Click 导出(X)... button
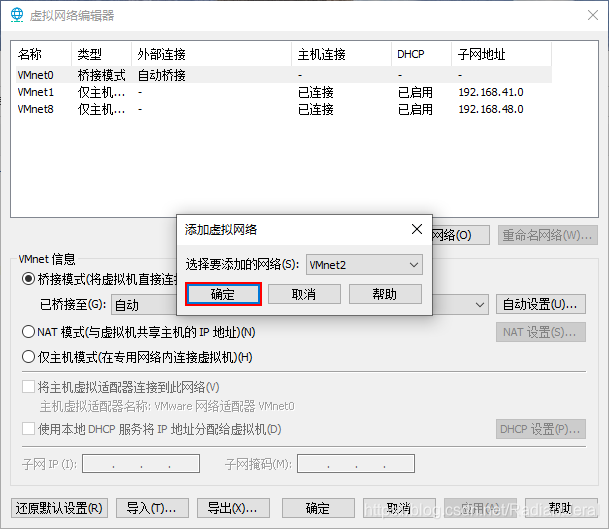 233,508
